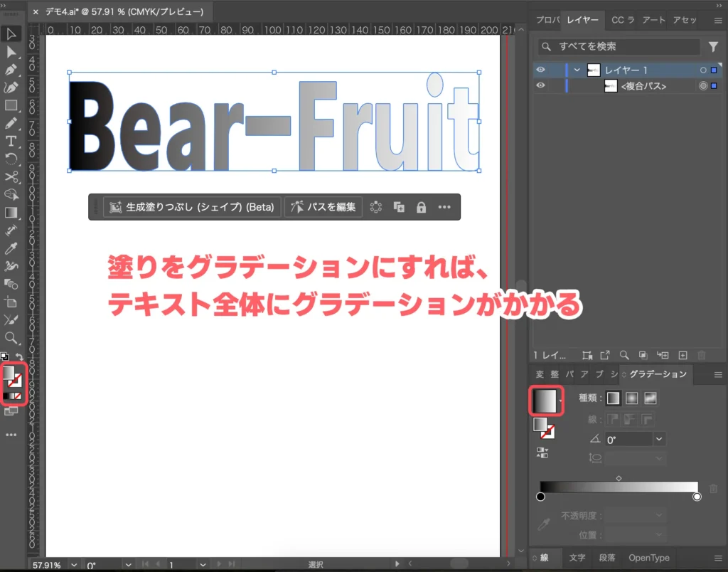Image resolution: width=728 pixels, height=572 pixels.
Task: Open the 文字 tab in the bottom panel
Action: 577,558
